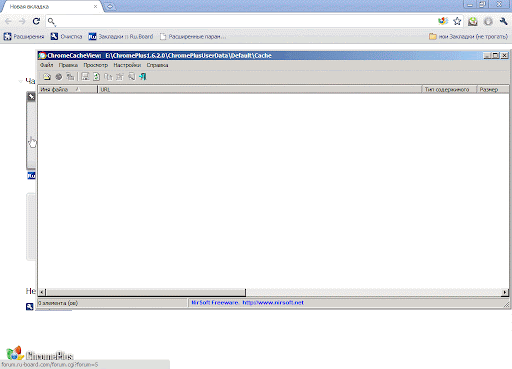Sort by the Тип содержимого column header
This screenshot has height=369, width=512.
tap(449, 89)
